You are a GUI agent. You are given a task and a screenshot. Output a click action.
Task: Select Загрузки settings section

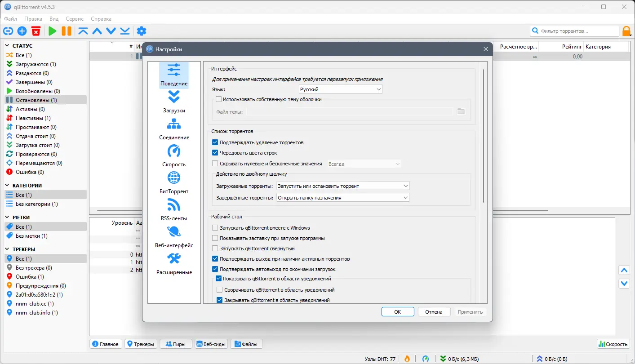click(x=174, y=102)
